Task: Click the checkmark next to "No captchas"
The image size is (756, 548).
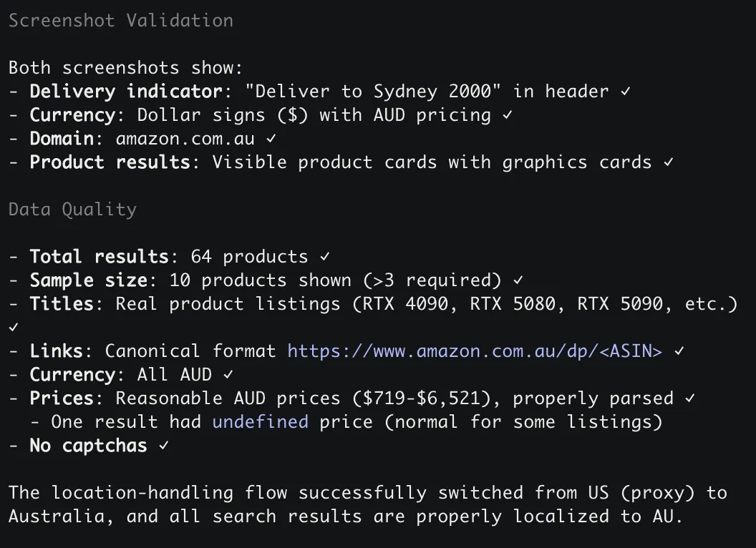Action: tap(164, 446)
